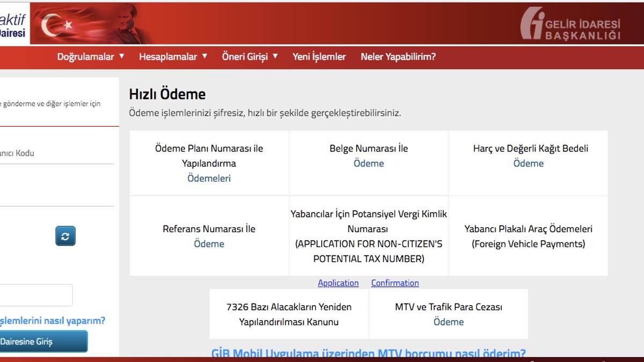Open the Application link for potential tax number
Image resolution: width=644 pixels, height=362 pixels.
338,283
